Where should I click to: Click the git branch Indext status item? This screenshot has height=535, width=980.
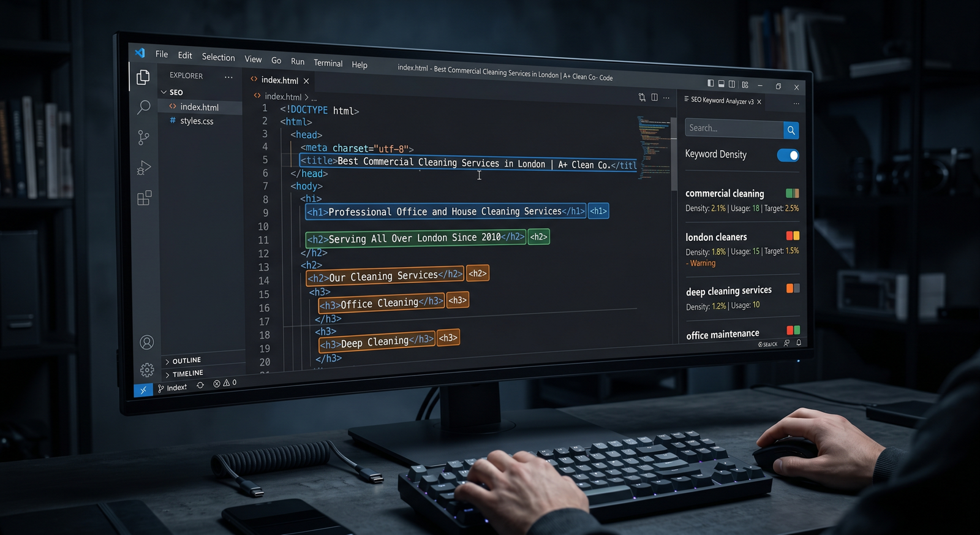tap(173, 388)
